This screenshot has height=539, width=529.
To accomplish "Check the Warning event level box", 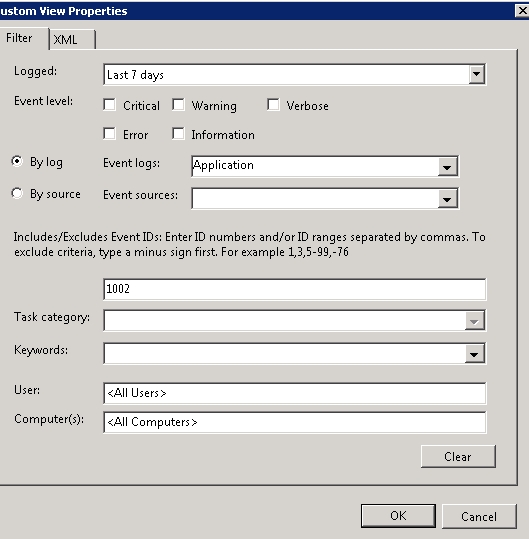I will click(178, 105).
